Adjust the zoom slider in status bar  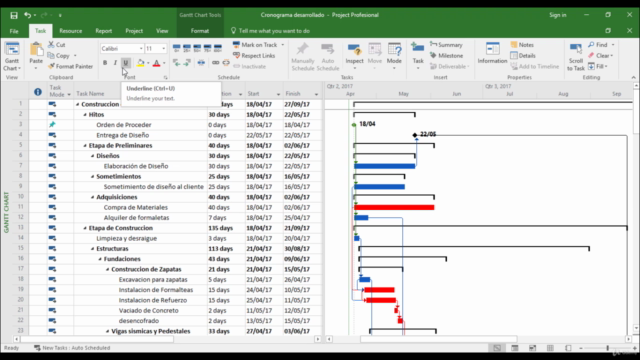pyautogui.click(x=607, y=348)
